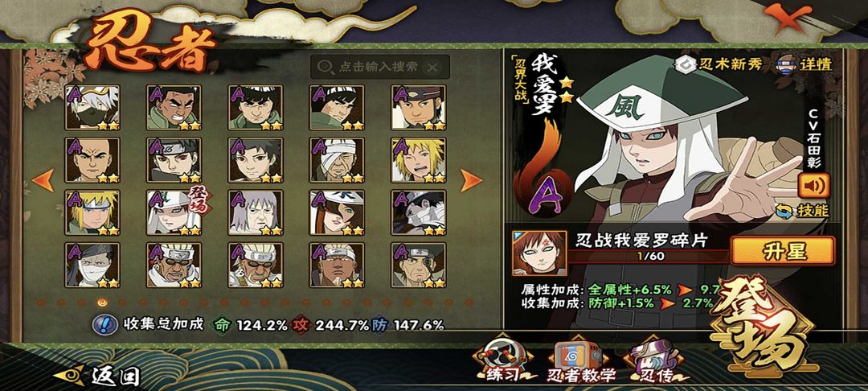Click the large 登场 deploy button
The image size is (868, 391).
point(765,326)
